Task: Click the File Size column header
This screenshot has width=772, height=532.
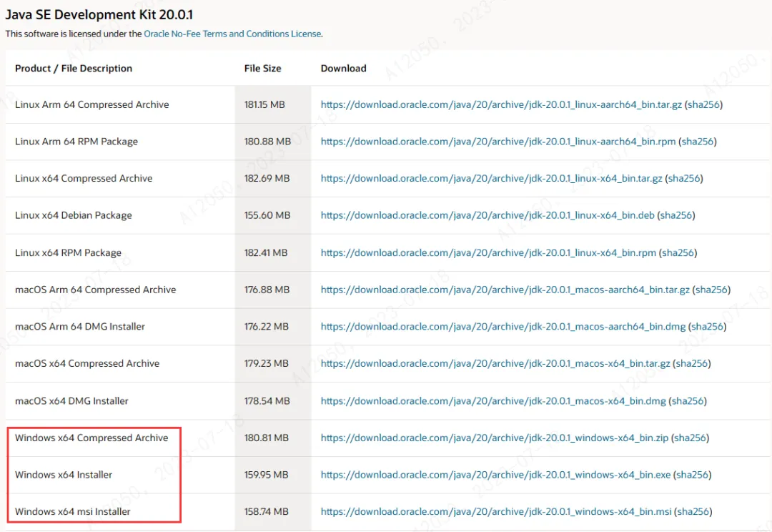Action: 263,69
